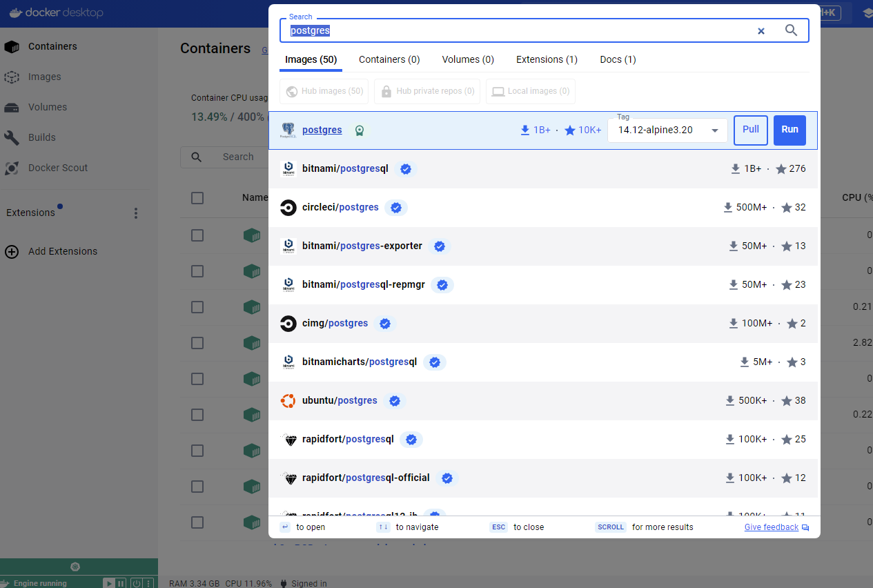Tick the select-all containers checkbox

click(197, 198)
